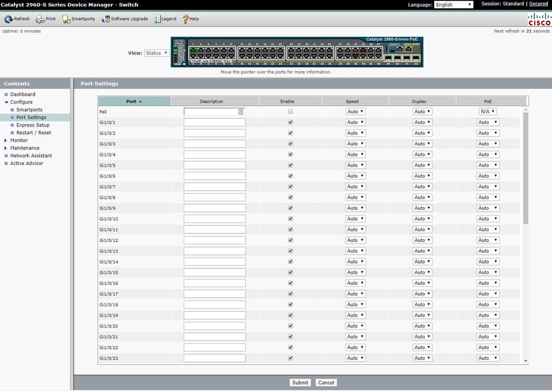Click the Description column header
Screen dimensions: 552x392
214,101
